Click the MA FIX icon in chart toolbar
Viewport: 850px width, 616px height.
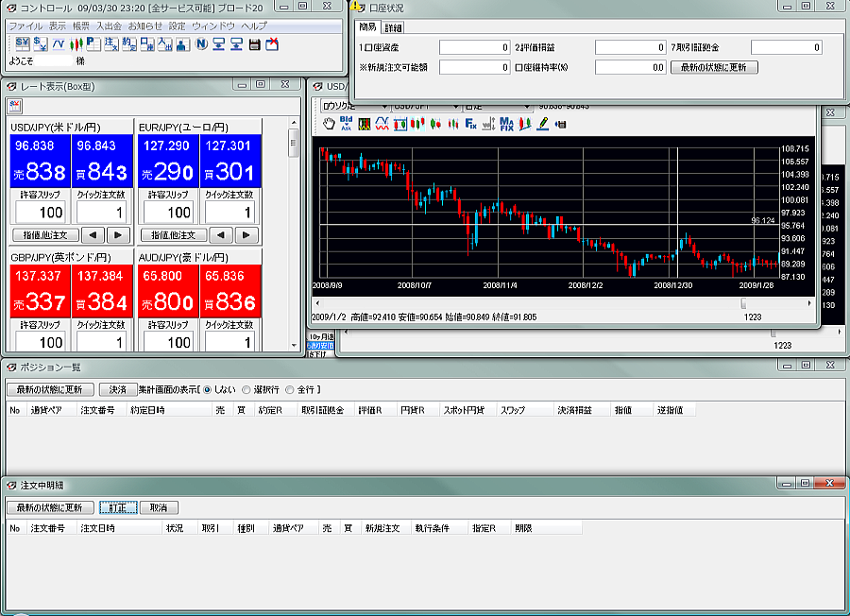506,124
